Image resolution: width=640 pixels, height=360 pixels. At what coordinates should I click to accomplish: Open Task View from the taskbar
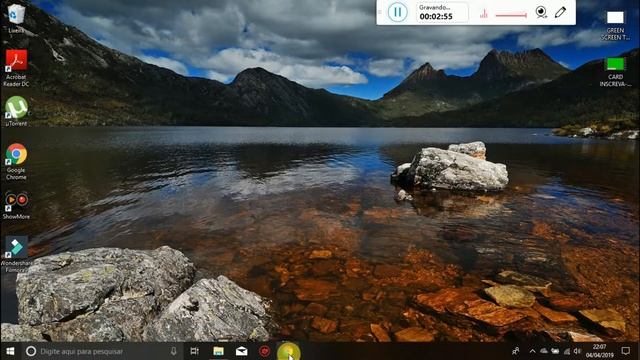click(x=195, y=351)
